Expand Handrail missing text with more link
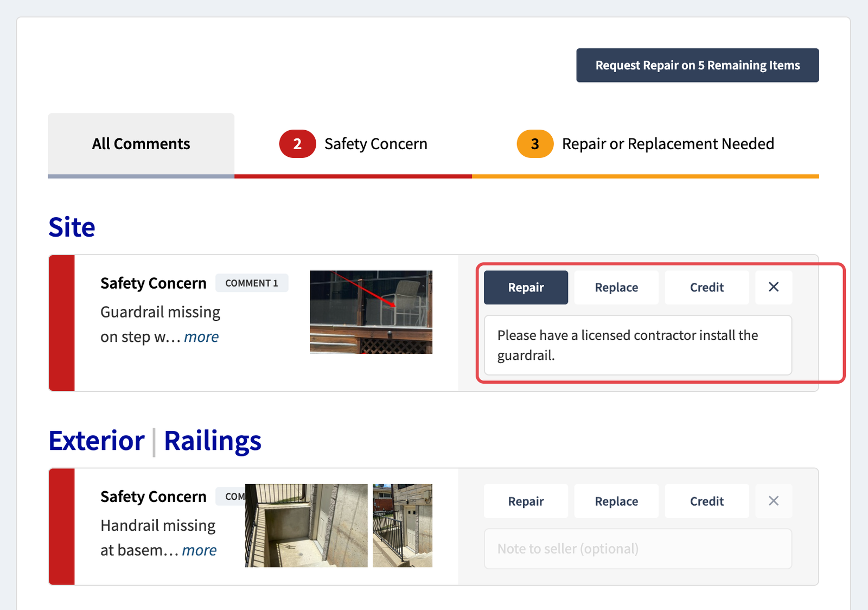The height and width of the screenshot is (610, 868). pyautogui.click(x=199, y=550)
